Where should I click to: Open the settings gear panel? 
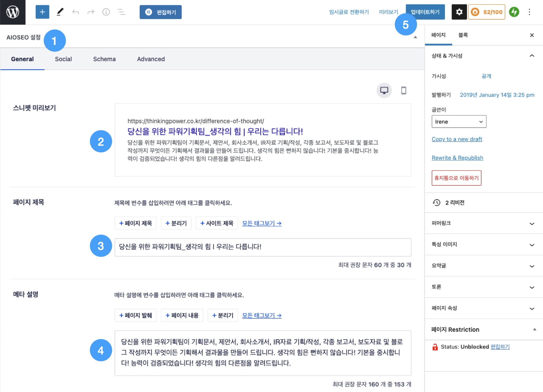[459, 12]
